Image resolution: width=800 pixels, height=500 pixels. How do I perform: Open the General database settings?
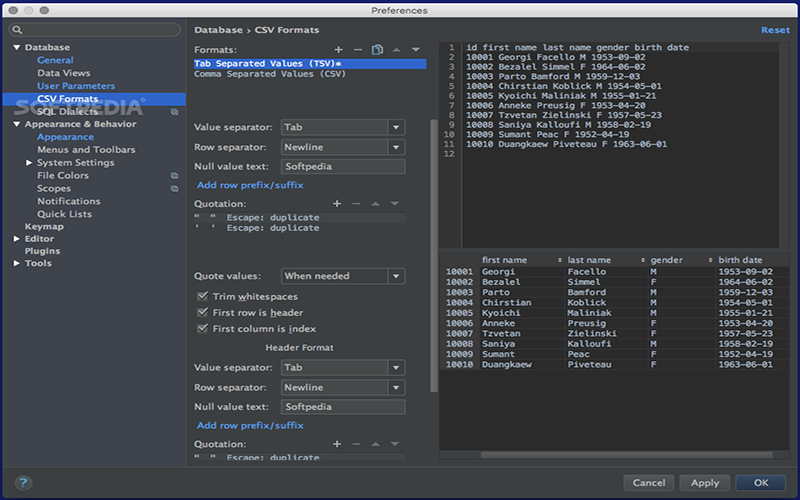point(55,60)
